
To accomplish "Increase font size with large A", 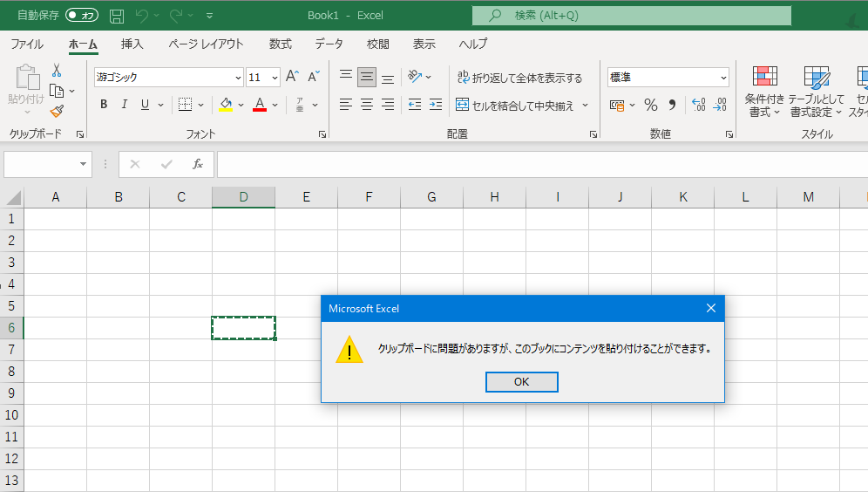I will [292, 77].
